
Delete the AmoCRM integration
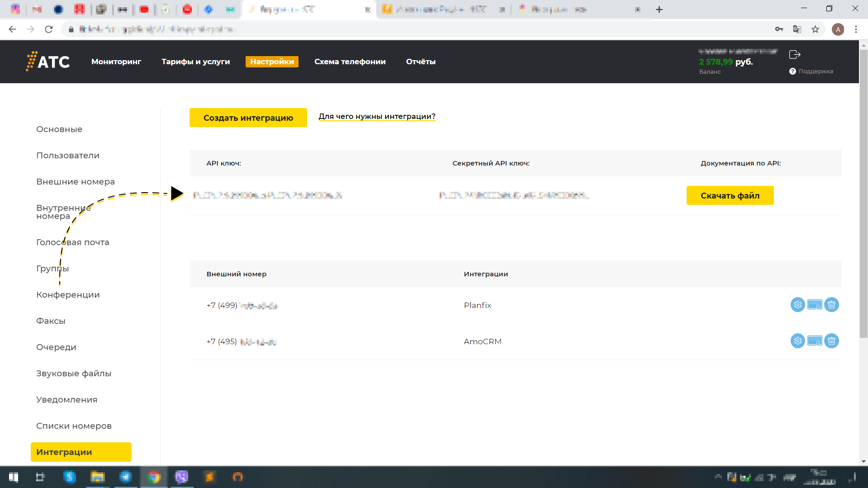pyautogui.click(x=831, y=341)
